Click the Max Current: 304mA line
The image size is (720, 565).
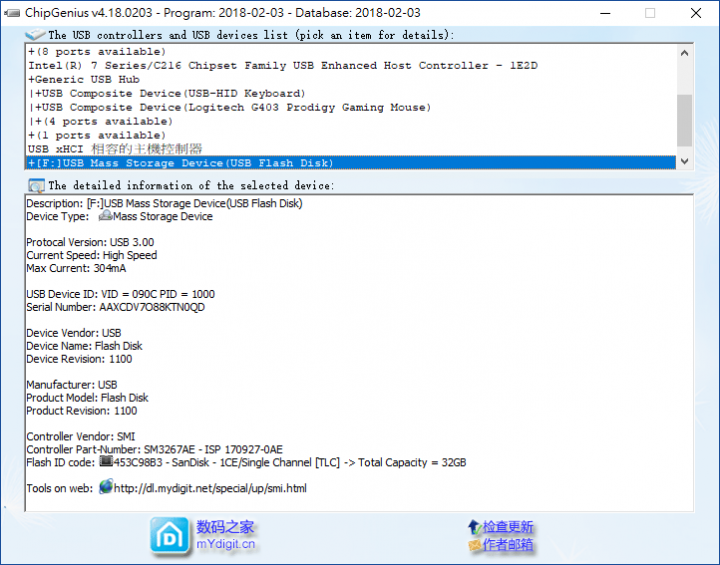(x=76, y=268)
